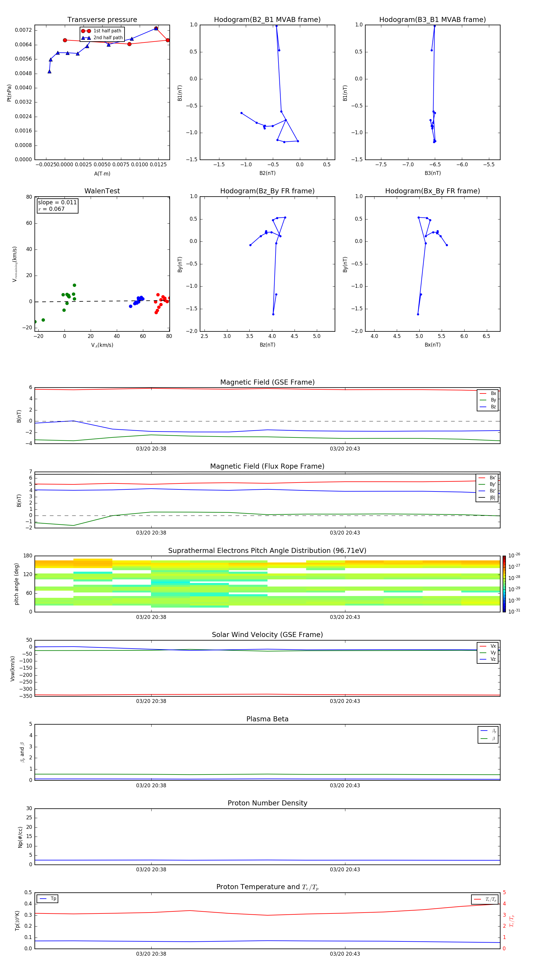The width and height of the screenshot is (535, 980).
Task: Click the pitch angle color bar
Action: tap(504, 584)
